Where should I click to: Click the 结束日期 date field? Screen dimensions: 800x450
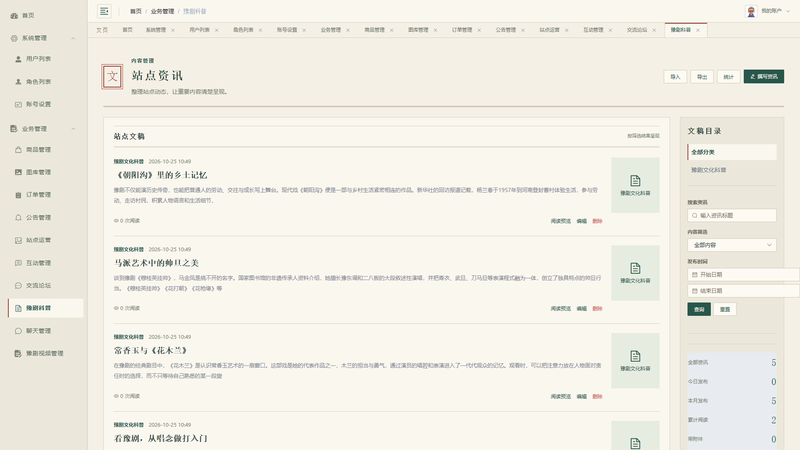[743, 291]
